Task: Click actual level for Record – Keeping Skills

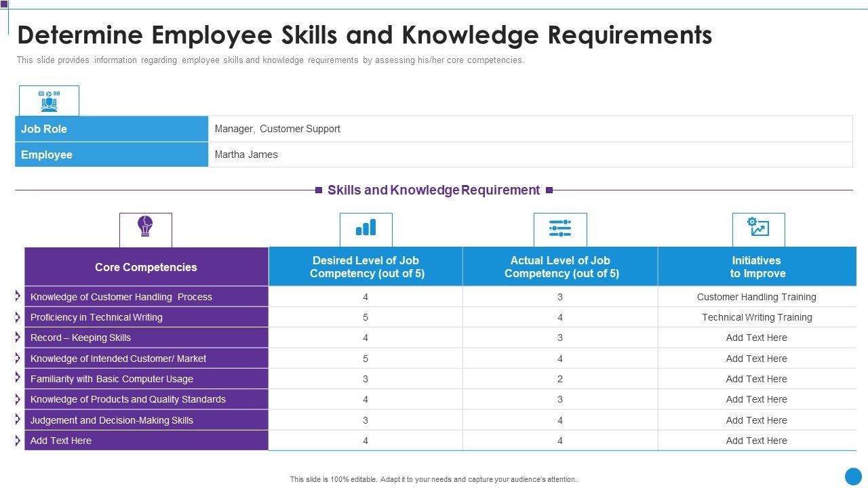Action: 560,338
